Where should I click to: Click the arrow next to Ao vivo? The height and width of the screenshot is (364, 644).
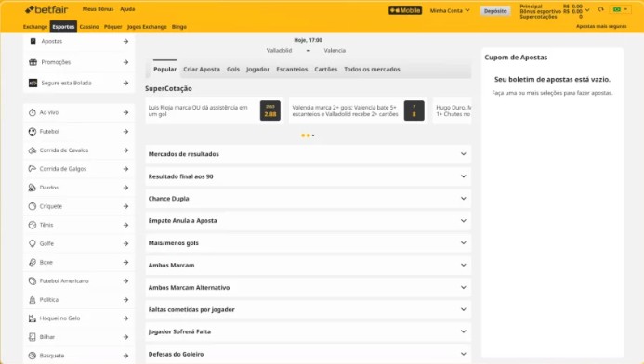(x=125, y=112)
